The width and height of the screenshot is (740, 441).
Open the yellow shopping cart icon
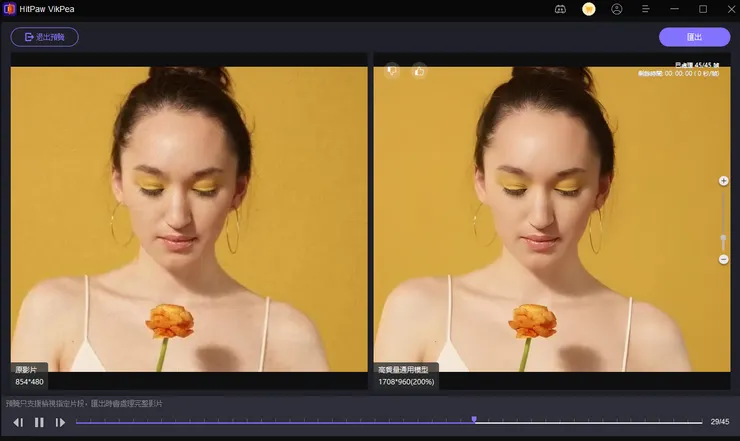pos(589,9)
